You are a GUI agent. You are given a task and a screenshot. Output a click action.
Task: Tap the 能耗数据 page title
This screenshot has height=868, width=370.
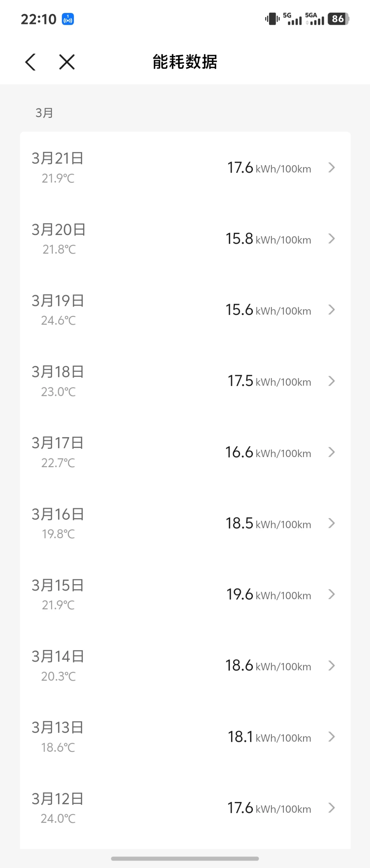[x=185, y=62]
